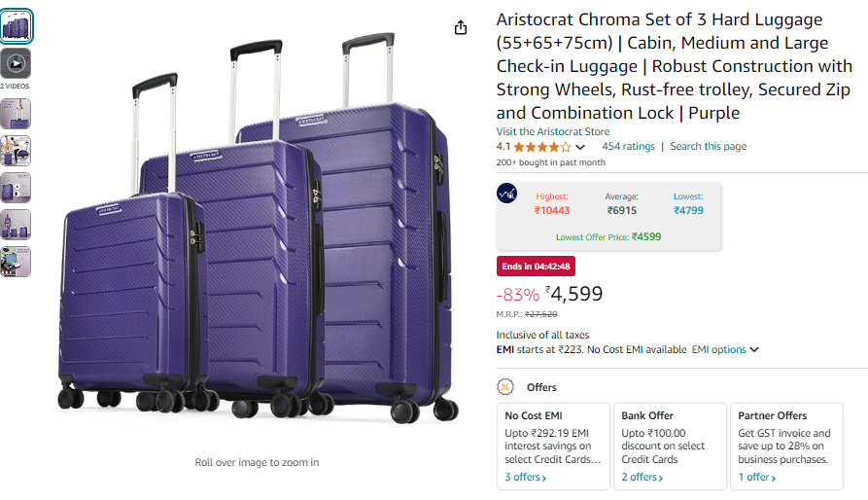Image resolution: width=868 pixels, height=500 pixels.
Task: Open 1 offer under Partner Offers
Action: pos(757,477)
